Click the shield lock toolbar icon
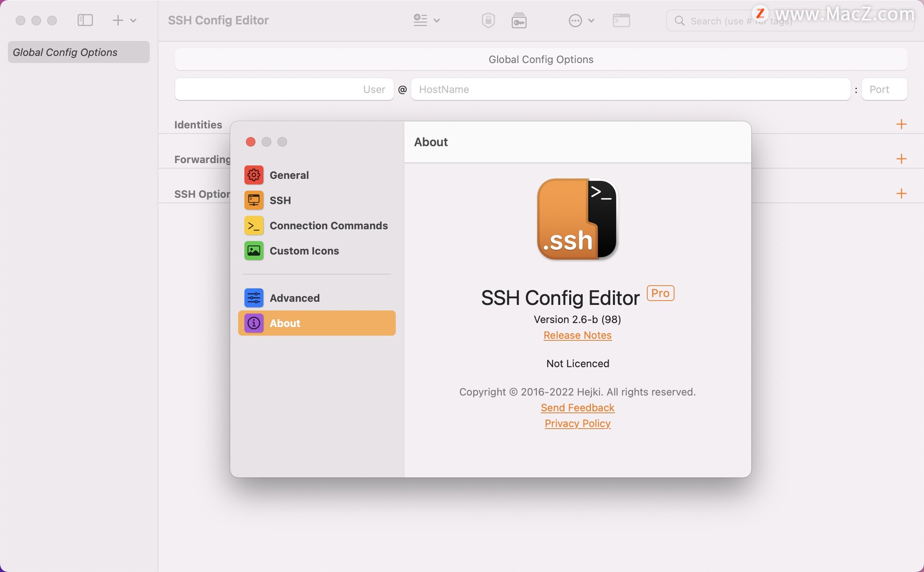924x572 pixels. coord(488,20)
